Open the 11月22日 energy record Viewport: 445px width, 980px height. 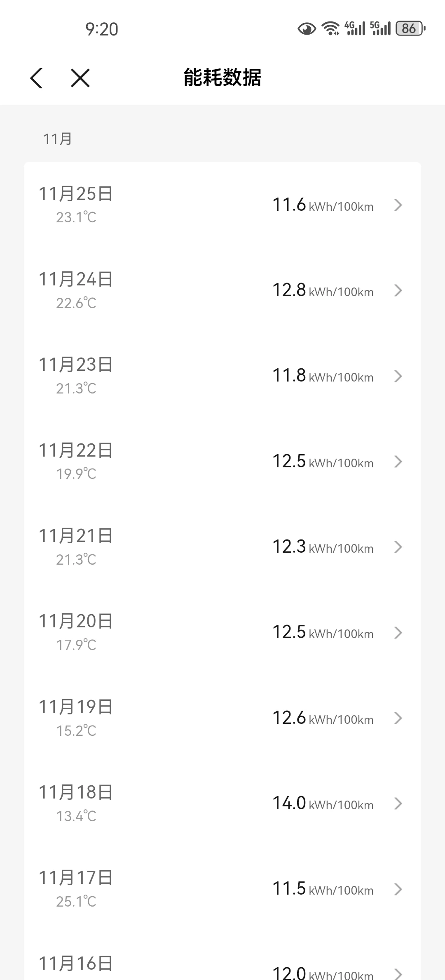tap(222, 462)
